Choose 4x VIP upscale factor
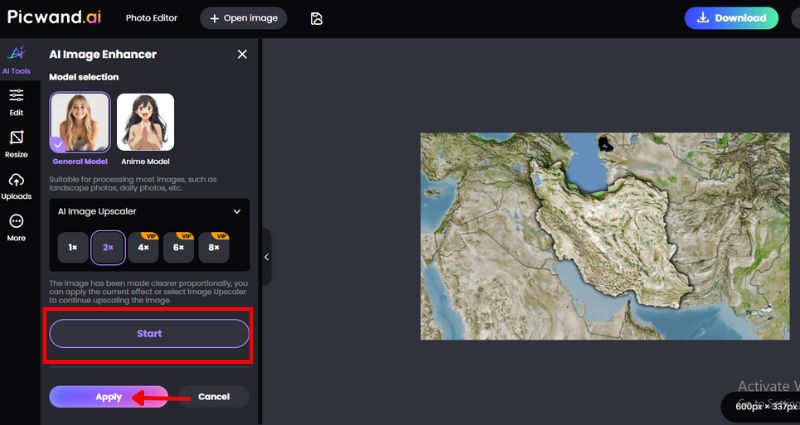Viewport: 800px width, 425px height. pyautogui.click(x=143, y=246)
